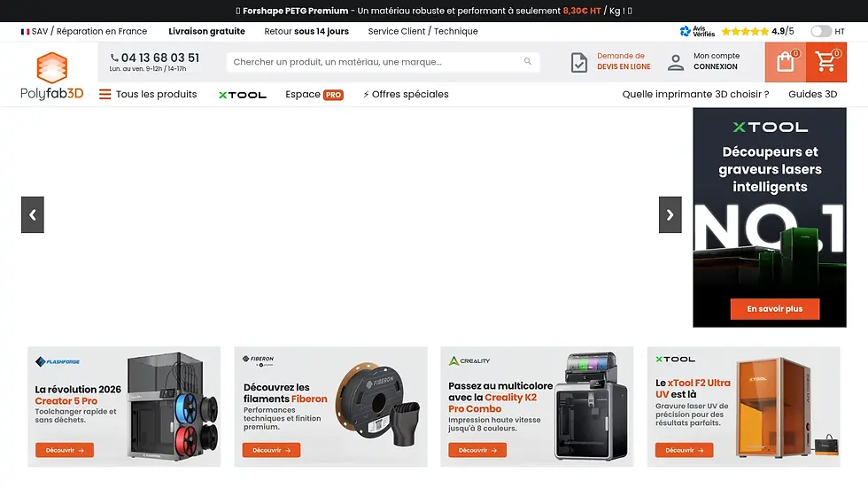The height and width of the screenshot is (488, 868).
Task: Open Guides 3D menu item
Action: tap(813, 95)
